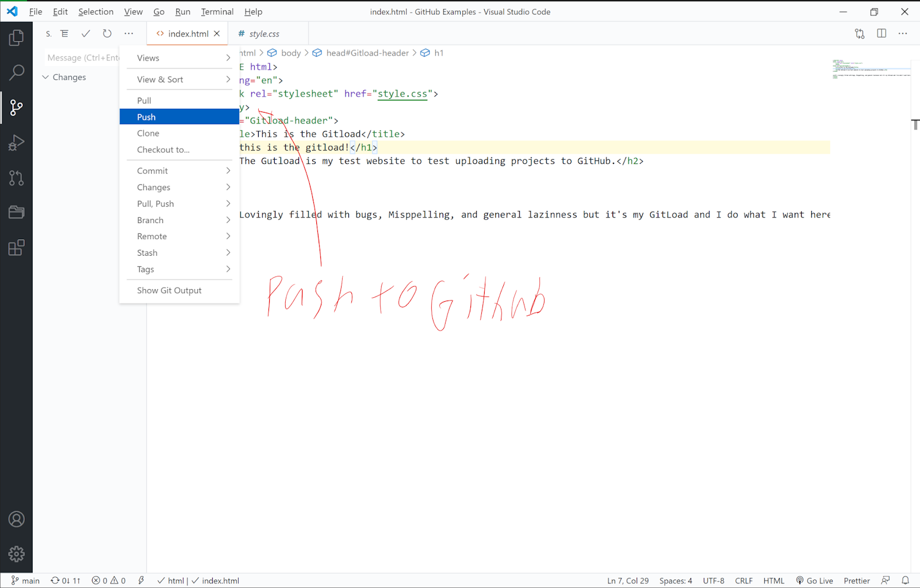Open the editor More Actions ellipsis

point(903,34)
